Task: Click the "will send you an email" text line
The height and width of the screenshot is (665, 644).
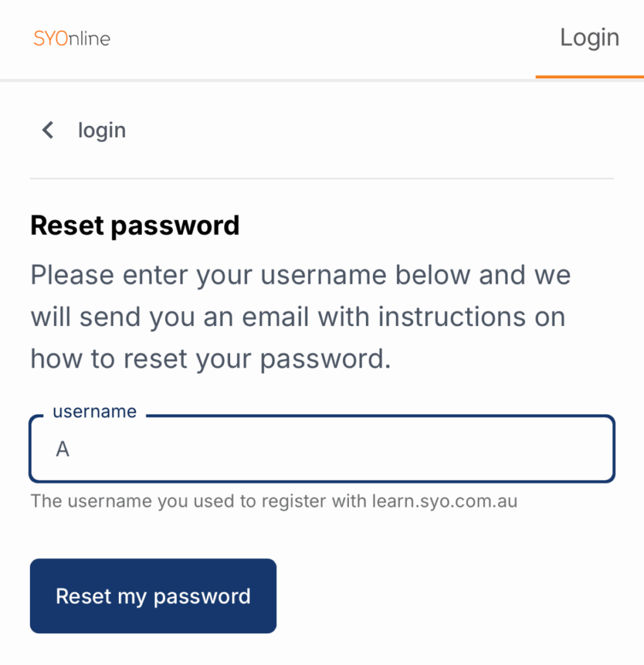Action: [x=298, y=318]
